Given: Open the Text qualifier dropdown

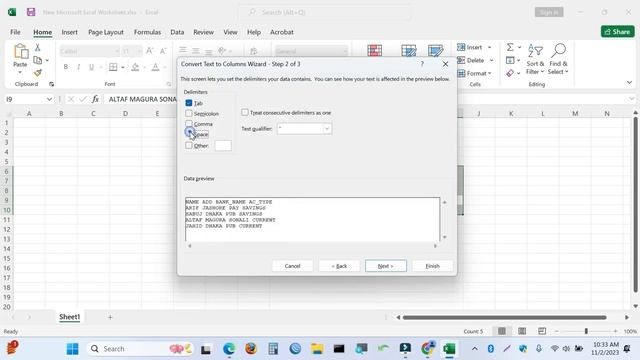Looking at the screenshot, I should point(327,129).
